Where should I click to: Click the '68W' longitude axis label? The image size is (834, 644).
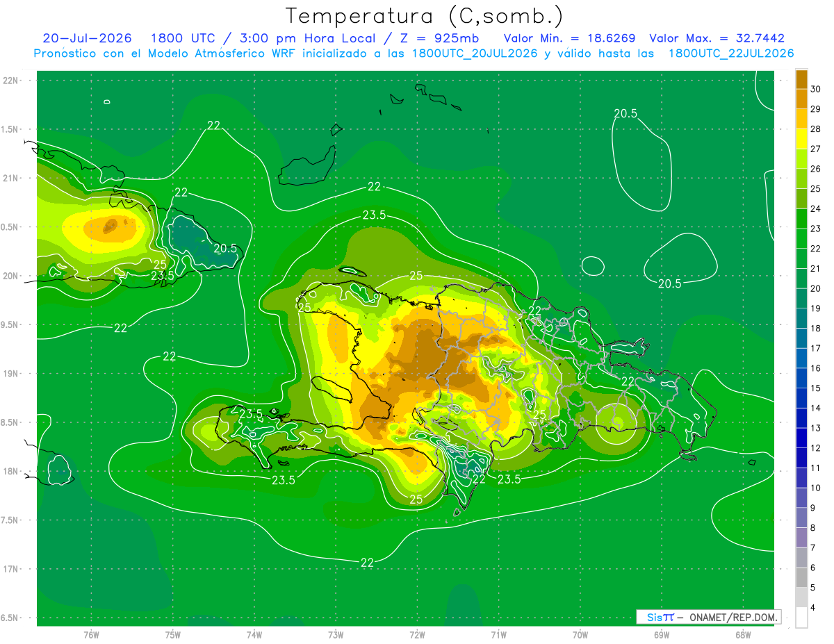(743, 635)
